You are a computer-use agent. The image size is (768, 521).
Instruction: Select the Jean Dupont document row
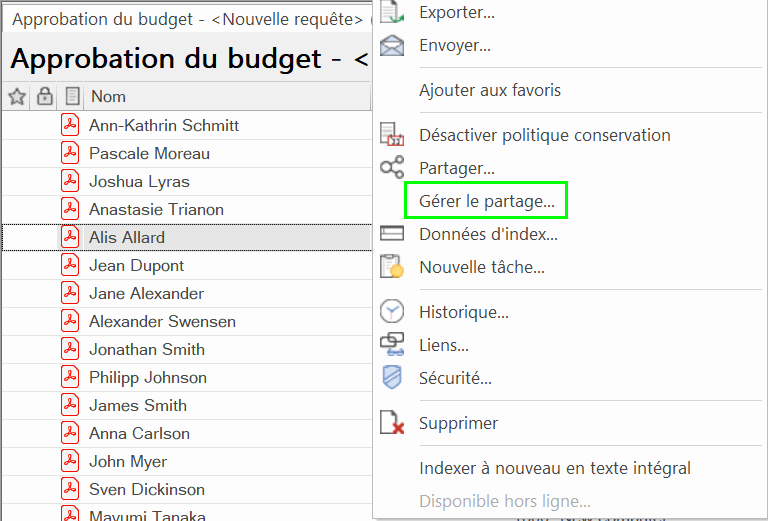pos(187,265)
